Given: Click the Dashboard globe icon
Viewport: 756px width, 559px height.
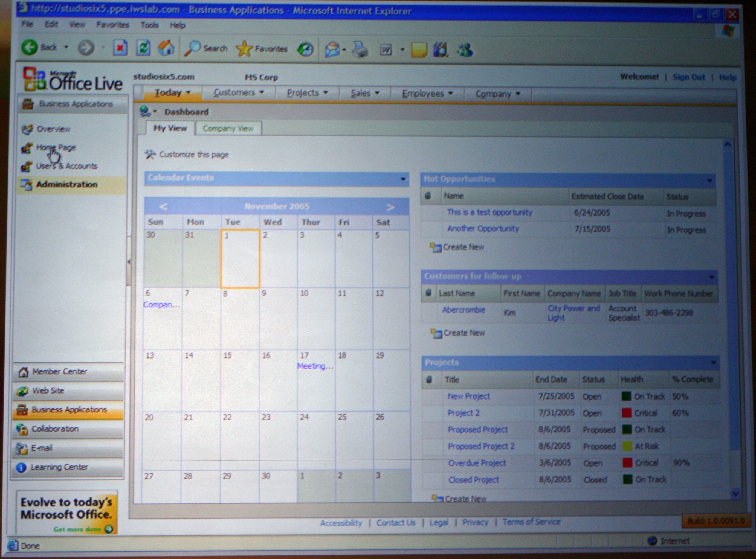Looking at the screenshot, I should pyautogui.click(x=145, y=111).
